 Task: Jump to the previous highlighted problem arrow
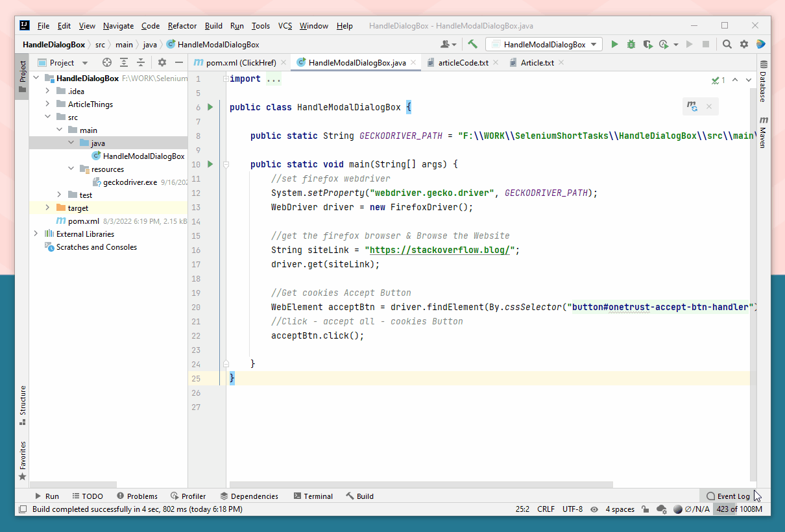[735, 80]
